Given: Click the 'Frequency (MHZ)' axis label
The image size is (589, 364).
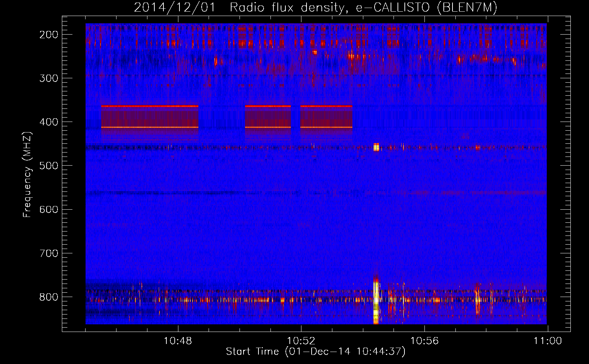Looking at the screenshot, I should tap(27, 175).
